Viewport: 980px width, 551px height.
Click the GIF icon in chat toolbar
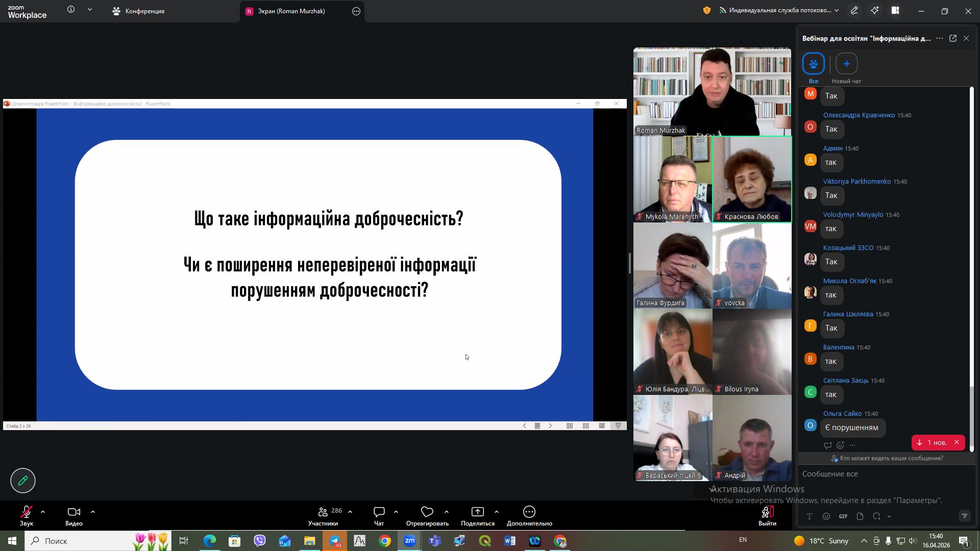[x=843, y=516]
